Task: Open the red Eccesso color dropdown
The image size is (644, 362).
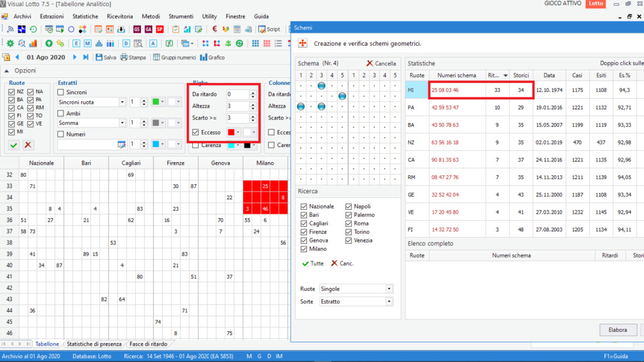Action: point(234,132)
